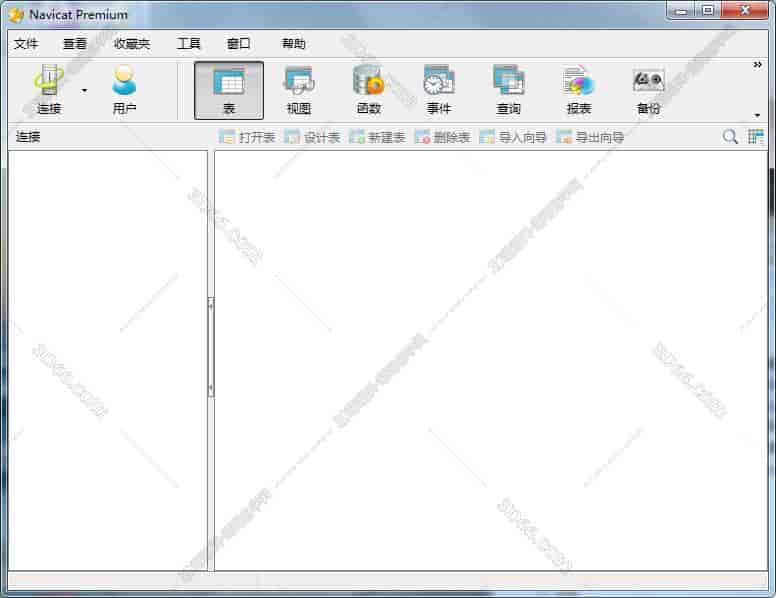Open the 工具 (Tools) menu
This screenshot has width=776, height=598.
tap(188, 44)
